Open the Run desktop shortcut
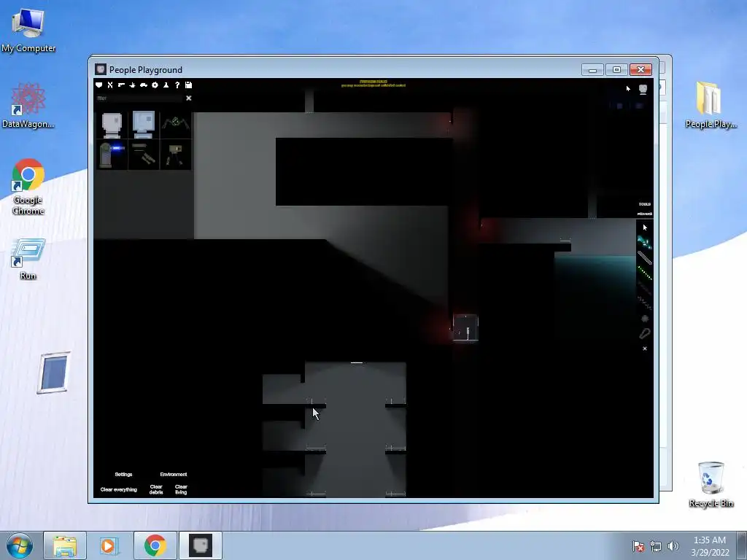The width and height of the screenshot is (747, 560). pyautogui.click(x=28, y=260)
